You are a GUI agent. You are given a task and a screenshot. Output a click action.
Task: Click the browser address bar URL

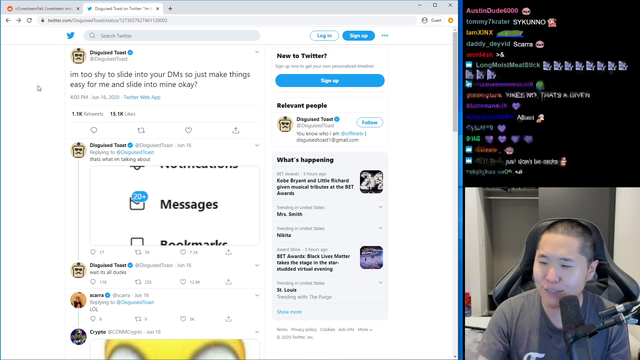pyautogui.click(x=107, y=20)
